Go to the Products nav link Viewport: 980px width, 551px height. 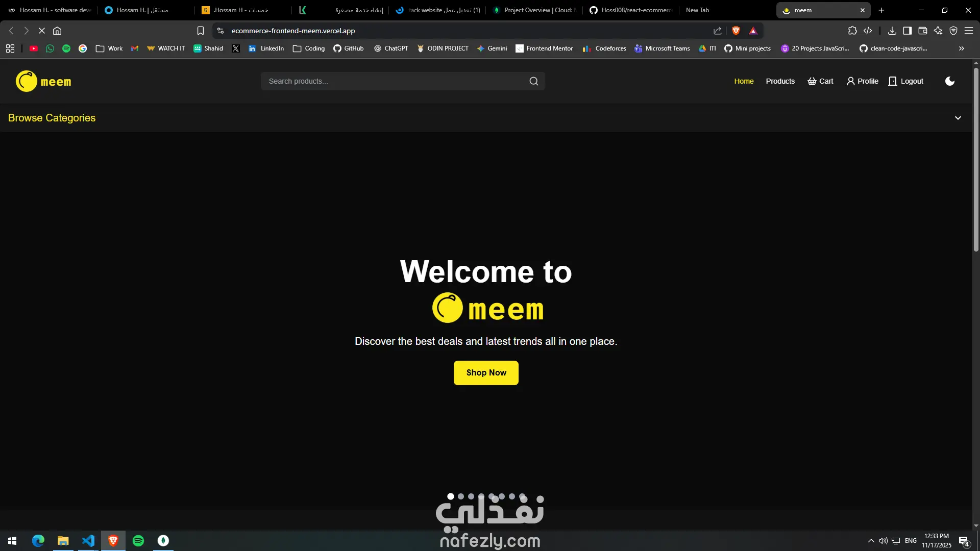pos(780,81)
